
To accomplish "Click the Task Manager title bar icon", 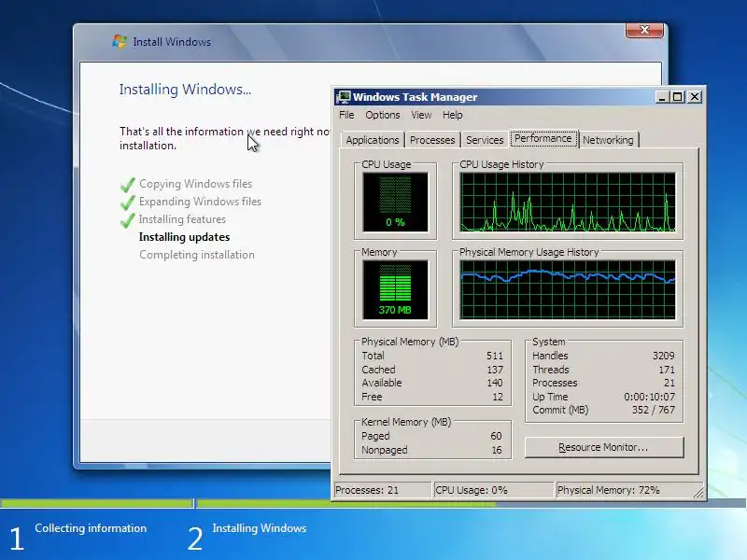I will [343, 97].
